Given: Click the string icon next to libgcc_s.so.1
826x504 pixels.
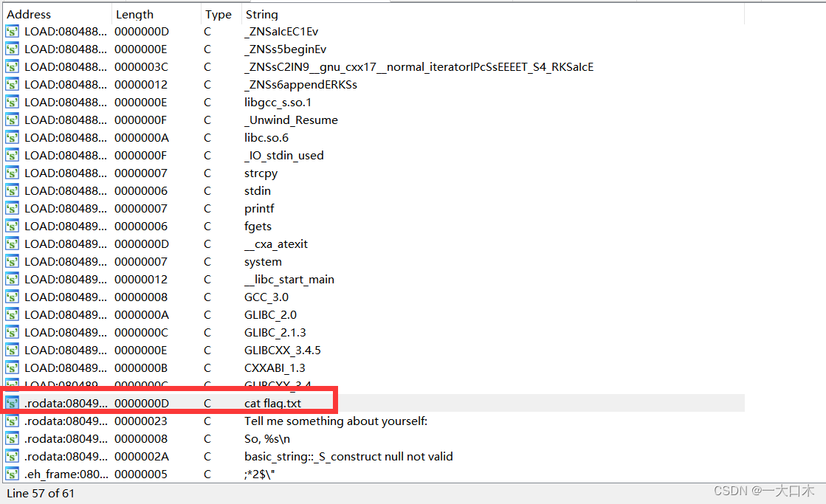Looking at the screenshot, I should click(12, 102).
